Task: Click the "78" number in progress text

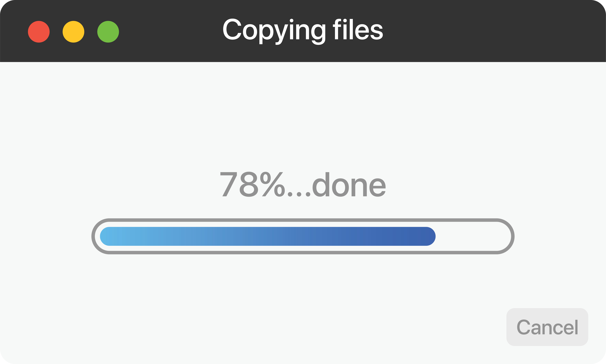Action: click(239, 184)
